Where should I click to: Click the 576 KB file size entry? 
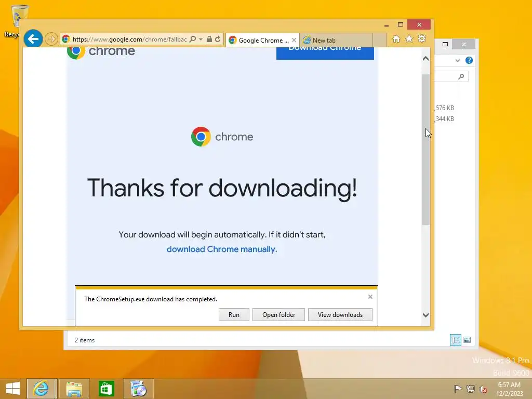coord(444,108)
